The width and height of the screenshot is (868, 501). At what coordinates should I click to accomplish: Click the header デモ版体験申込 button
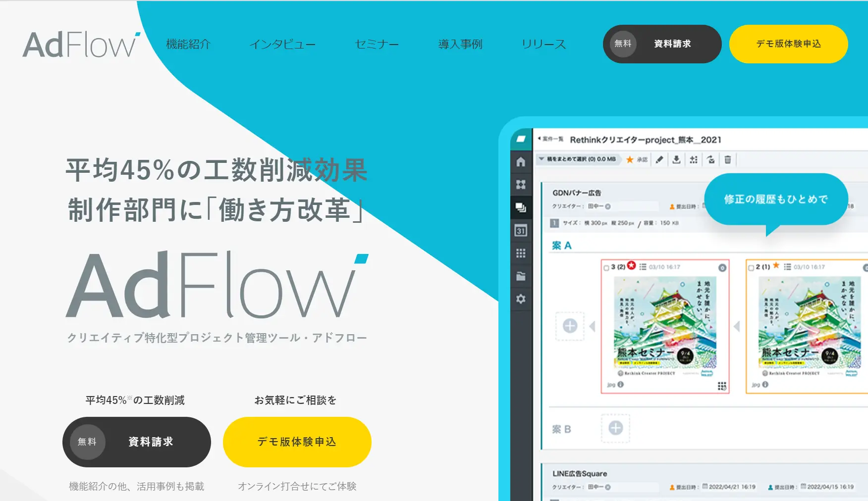pos(789,44)
